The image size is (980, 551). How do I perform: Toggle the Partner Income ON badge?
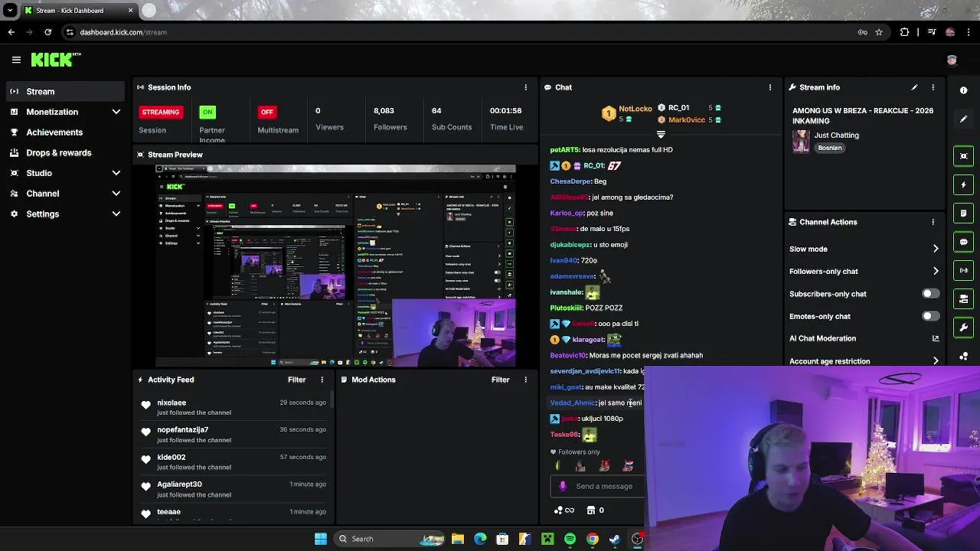click(x=207, y=112)
